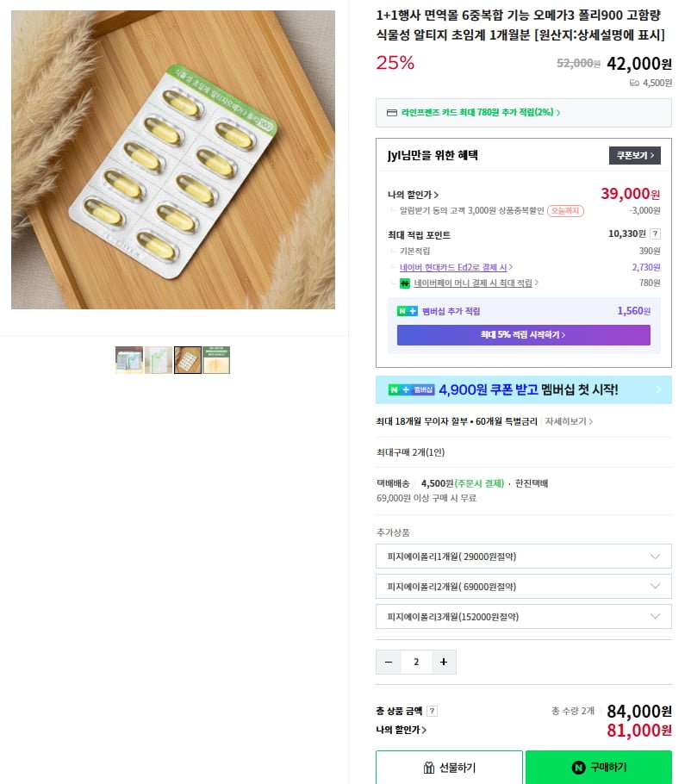691x784 pixels.
Task: Open 자세히보기 installment details link
Action: (569, 421)
